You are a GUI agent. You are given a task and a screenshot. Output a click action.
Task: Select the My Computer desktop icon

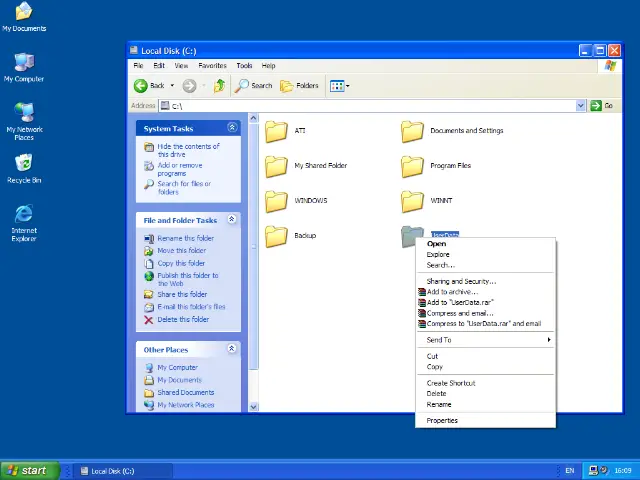tap(24, 68)
